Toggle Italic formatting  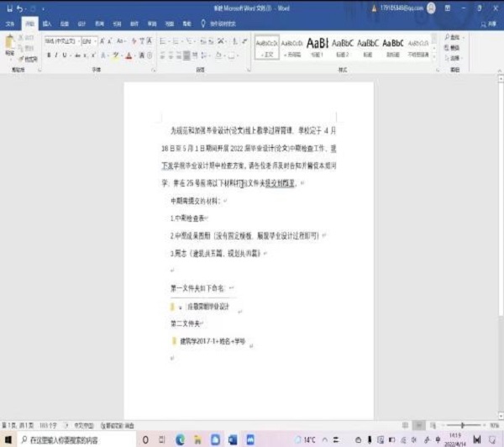(58, 56)
